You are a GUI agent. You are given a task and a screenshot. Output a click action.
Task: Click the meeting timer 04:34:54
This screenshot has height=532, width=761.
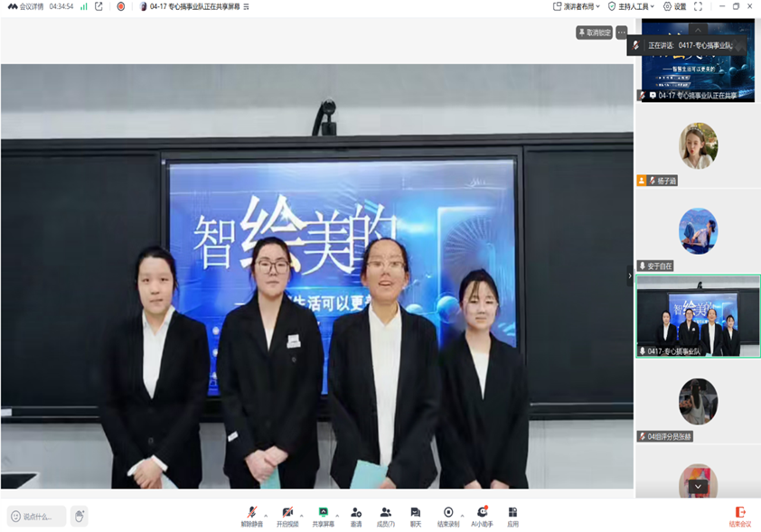(61, 6)
